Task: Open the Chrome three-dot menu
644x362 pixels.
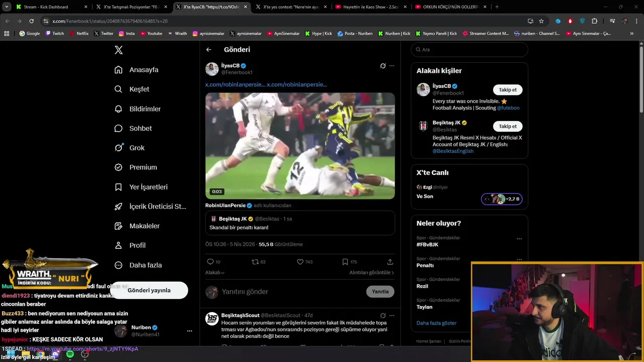Action: click(x=636, y=21)
